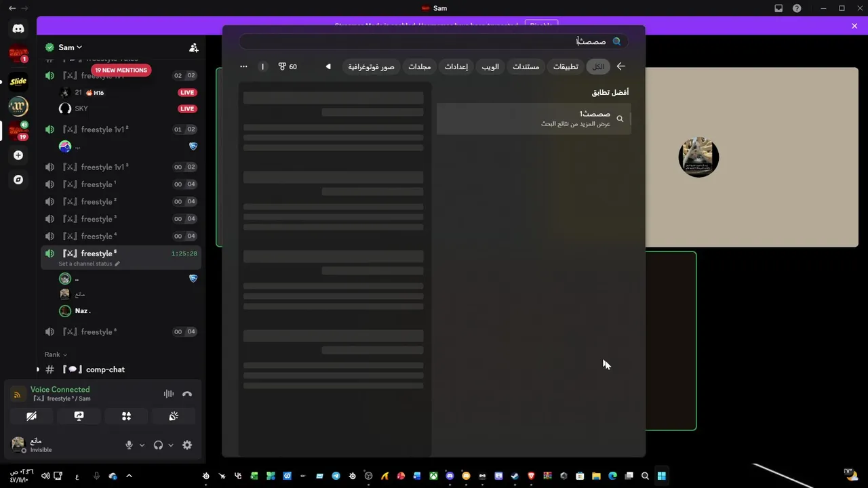Open the Windows Start menu
Viewport: 868px width, 488px height.
662,476
